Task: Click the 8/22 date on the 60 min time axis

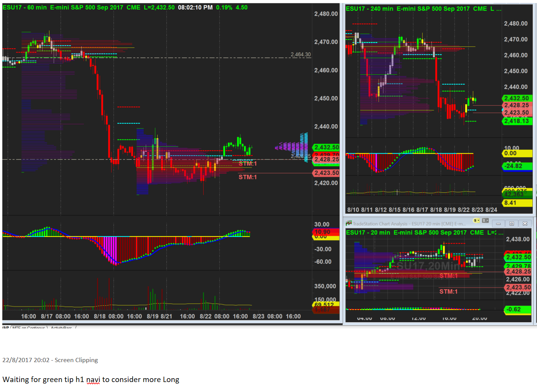Action: [x=206, y=317]
